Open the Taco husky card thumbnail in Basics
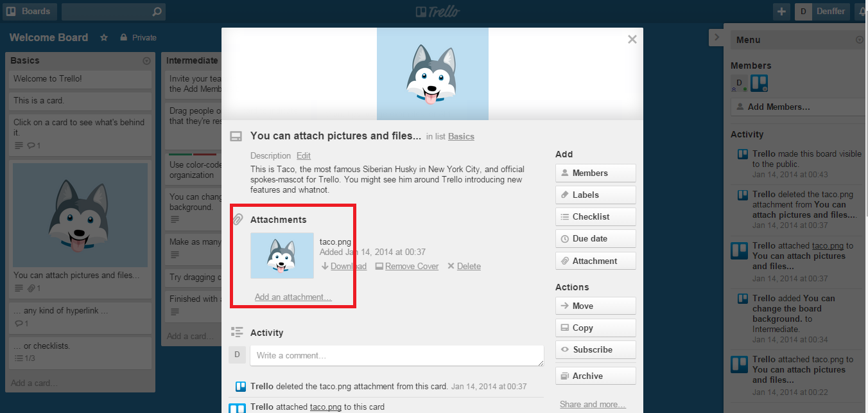The width and height of the screenshot is (868, 413). [x=80, y=215]
